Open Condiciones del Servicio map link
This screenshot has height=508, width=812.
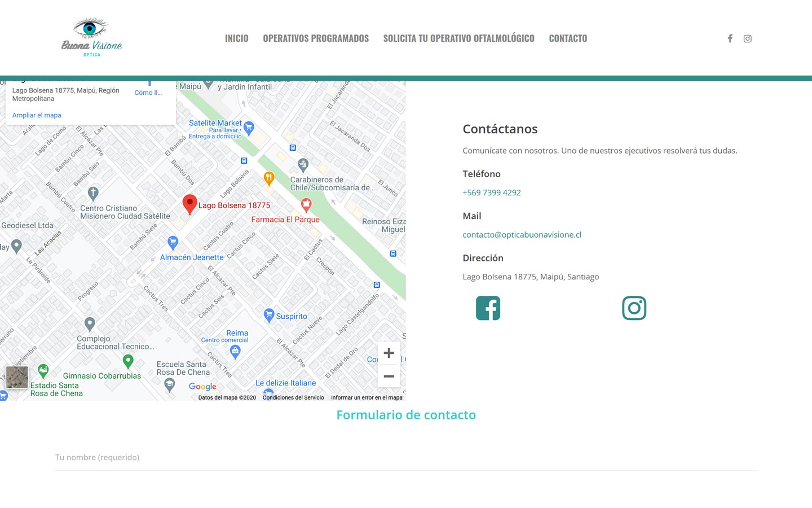(293, 398)
